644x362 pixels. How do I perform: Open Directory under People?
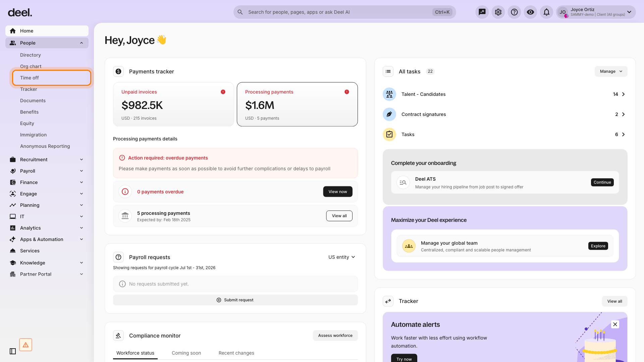point(30,55)
